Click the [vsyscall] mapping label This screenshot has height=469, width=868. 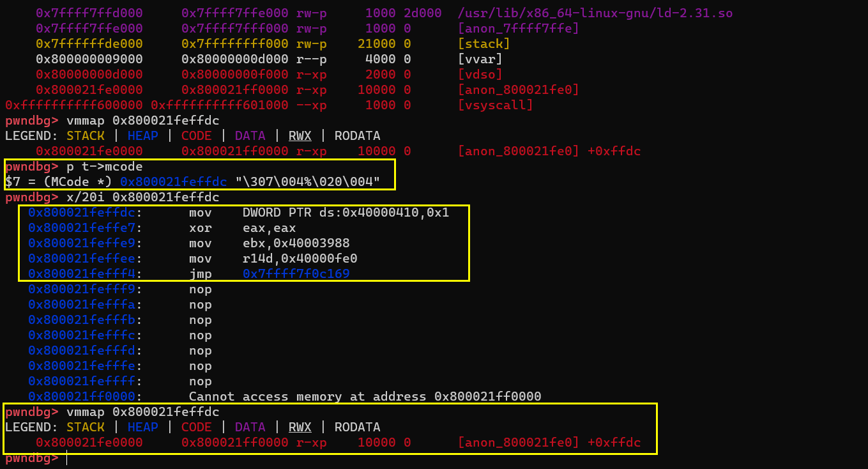click(496, 105)
